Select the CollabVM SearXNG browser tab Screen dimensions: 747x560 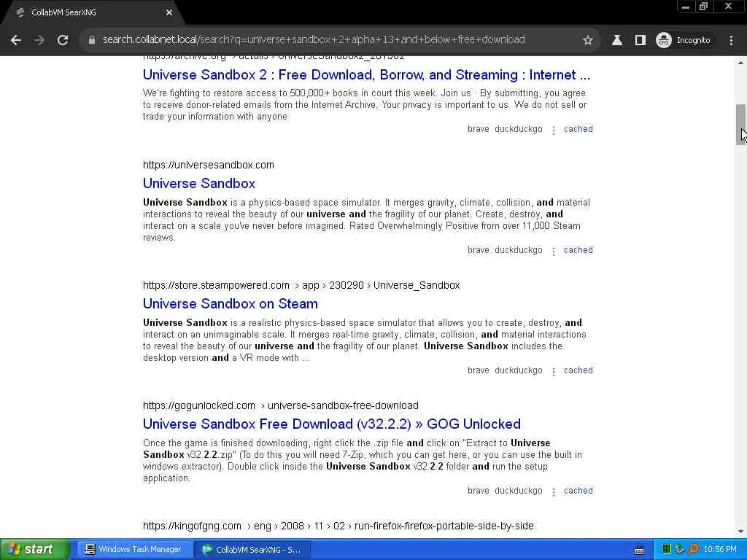coord(93,12)
